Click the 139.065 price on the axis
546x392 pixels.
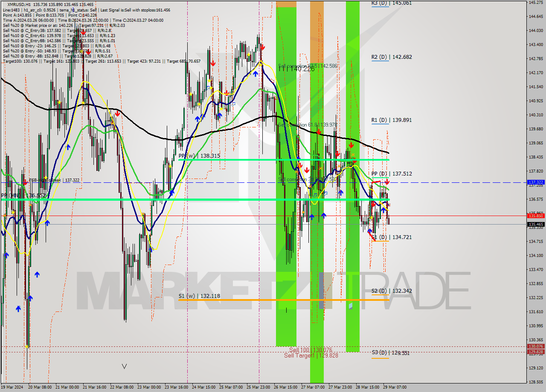[535, 143]
